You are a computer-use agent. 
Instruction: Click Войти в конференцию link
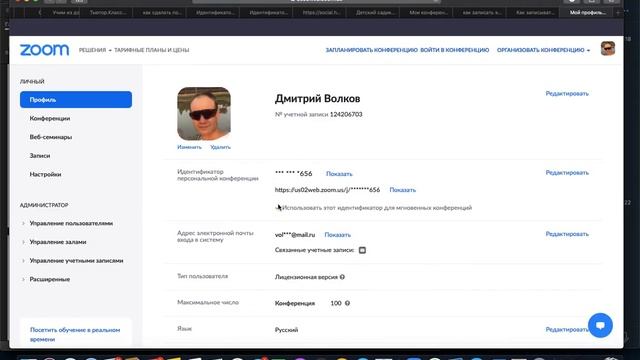coord(455,50)
